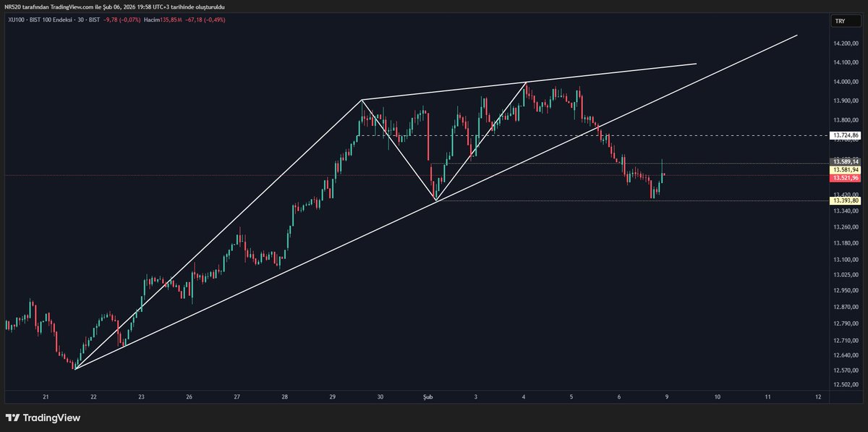868x432 pixels.
Task: Click date 4 on the time axis
Action: coord(524,397)
